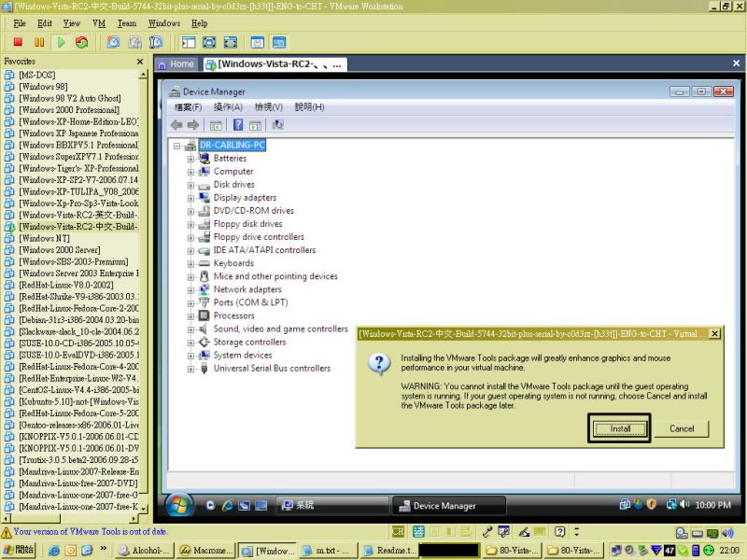Click down arrow of the Favorites scrollbar
The height and width of the screenshot is (560, 747).
pos(143,509)
